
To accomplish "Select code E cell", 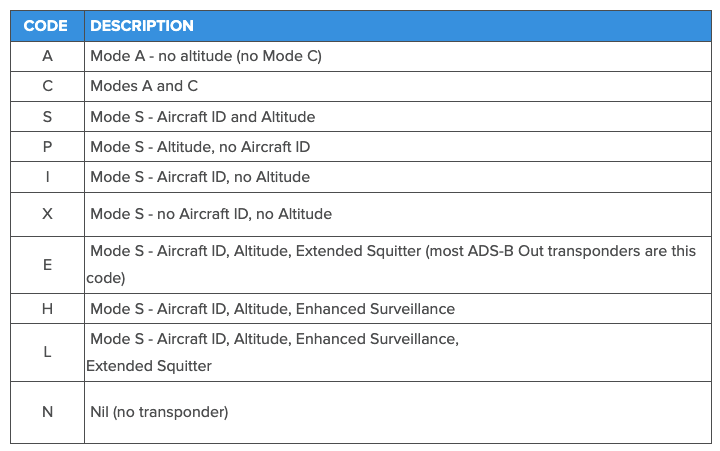I will (x=47, y=264).
